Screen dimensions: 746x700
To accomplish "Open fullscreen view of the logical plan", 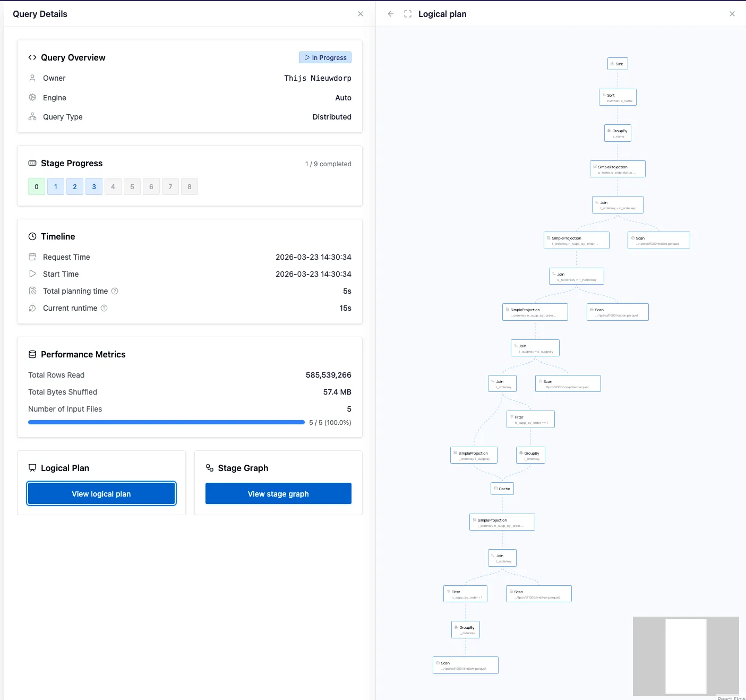I will coord(408,14).
